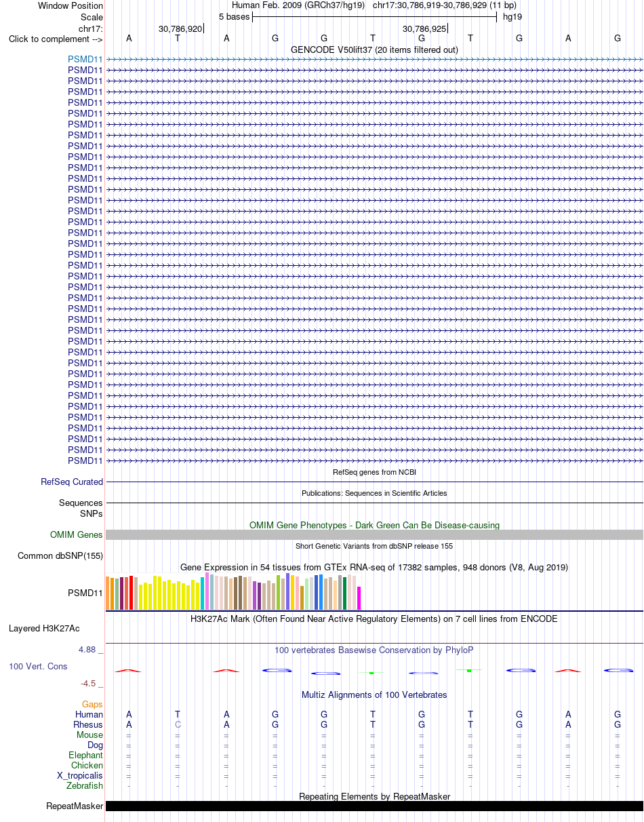The width and height of the screenshot is (644, 822).
Task: Open the H3K27Ac Mark track title
Action: click(374, 619)
